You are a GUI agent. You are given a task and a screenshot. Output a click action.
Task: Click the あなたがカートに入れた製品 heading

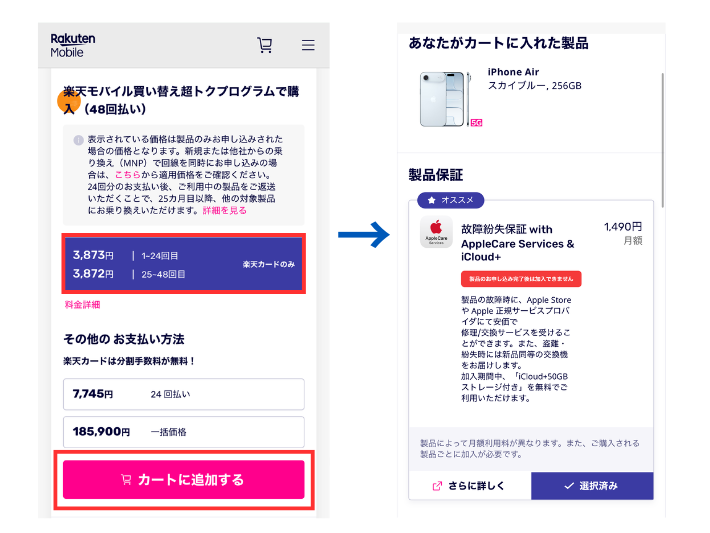pyautogui.click(x=499, y=43)
